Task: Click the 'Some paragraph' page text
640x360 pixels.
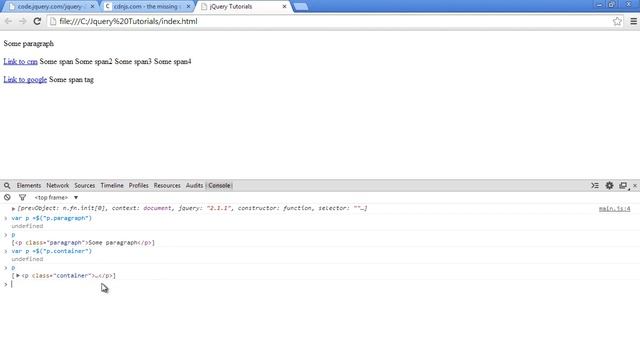Action: point(29,43)
